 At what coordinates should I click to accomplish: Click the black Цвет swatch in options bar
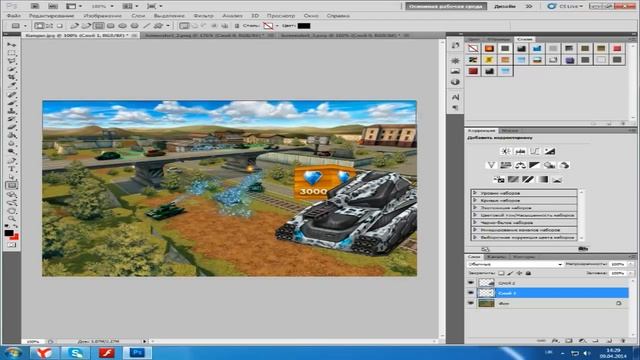(x=304, y=26)
